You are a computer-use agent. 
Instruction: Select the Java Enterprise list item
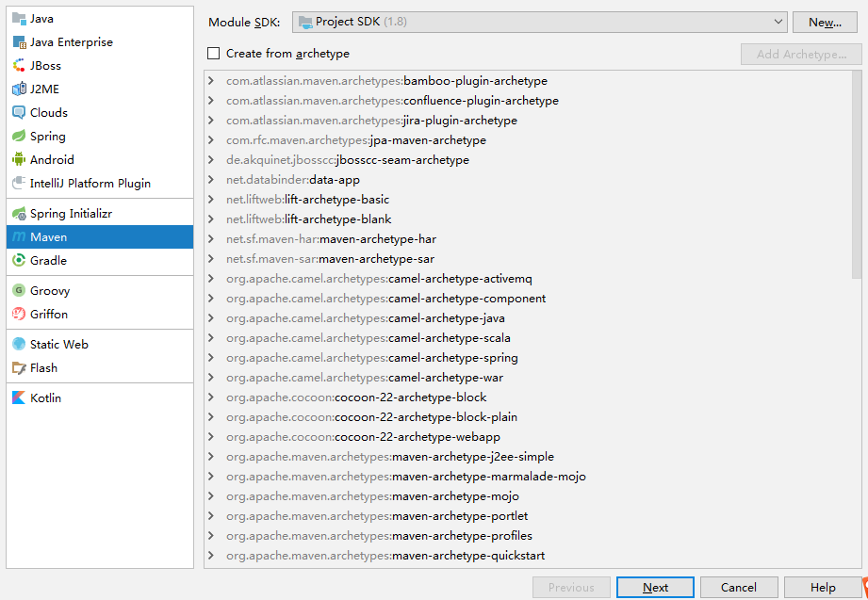click(x=100, y=42)
